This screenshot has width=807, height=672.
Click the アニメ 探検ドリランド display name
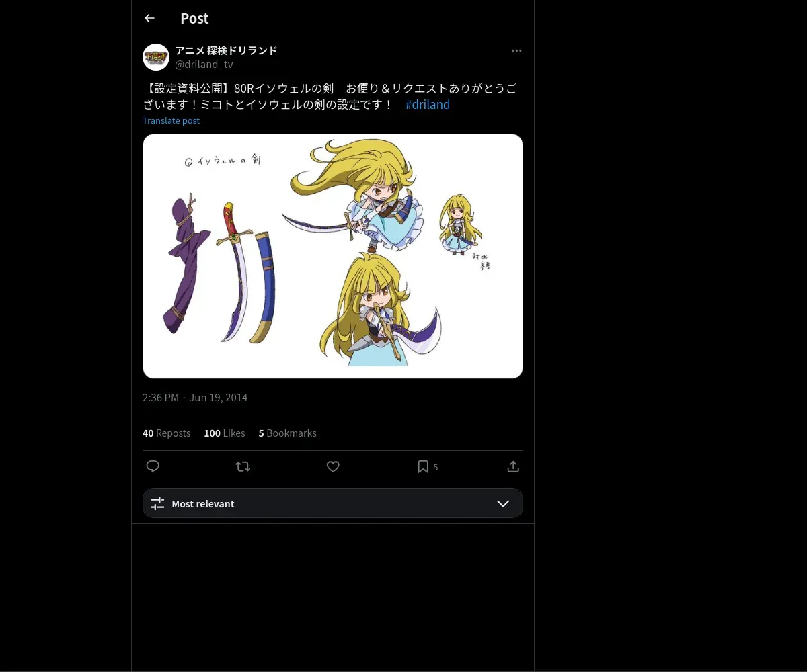click(226, 50)
